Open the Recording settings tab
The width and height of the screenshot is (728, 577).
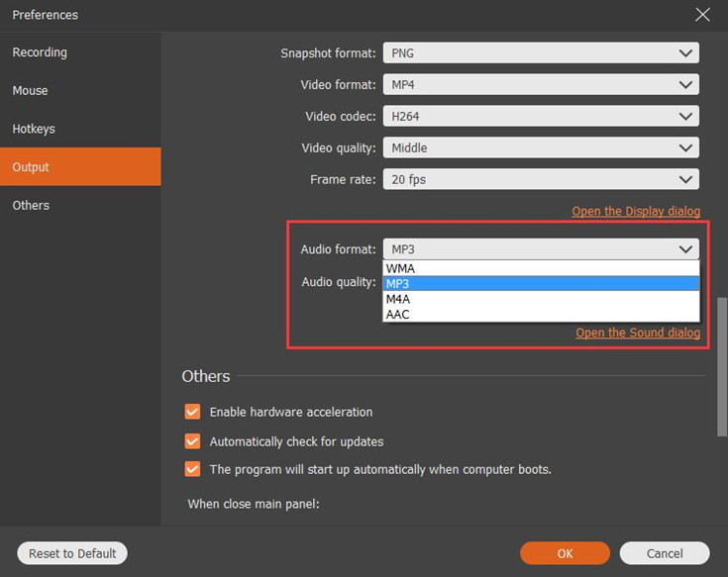click(x=40, y=52)
